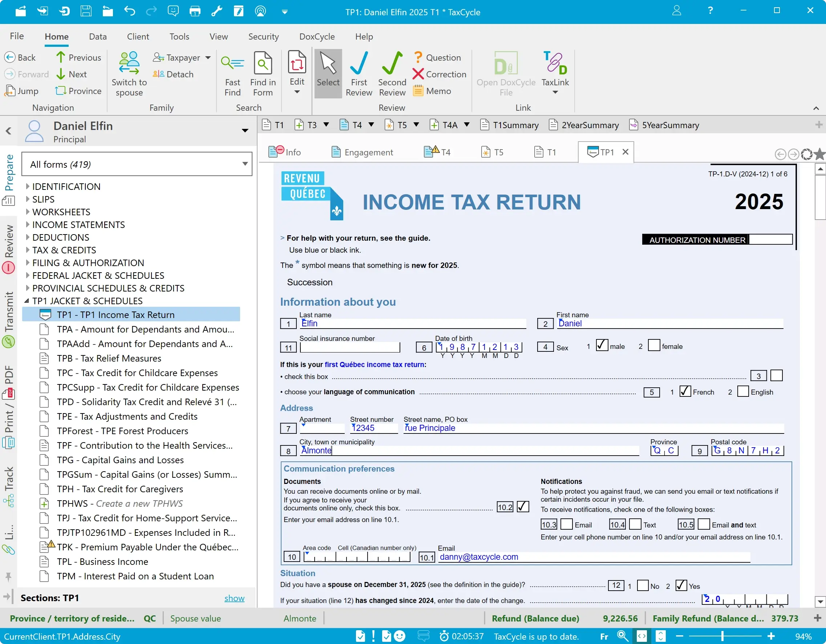
Task: Click the show sections link
Action: 234,598
